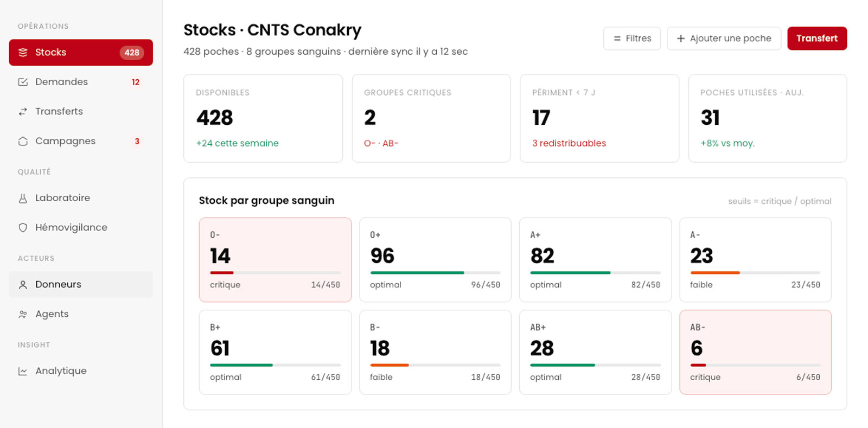Click the Agents people icon

pos(23,314)
